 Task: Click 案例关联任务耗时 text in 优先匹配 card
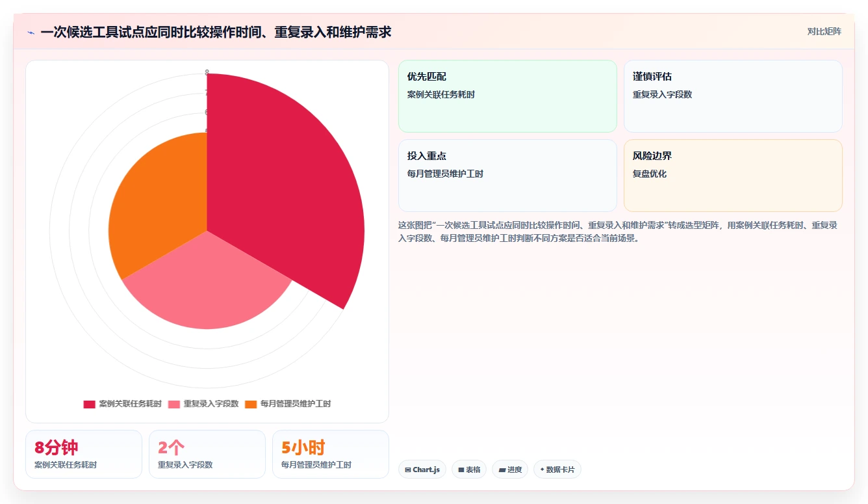(x=441, y=94)
